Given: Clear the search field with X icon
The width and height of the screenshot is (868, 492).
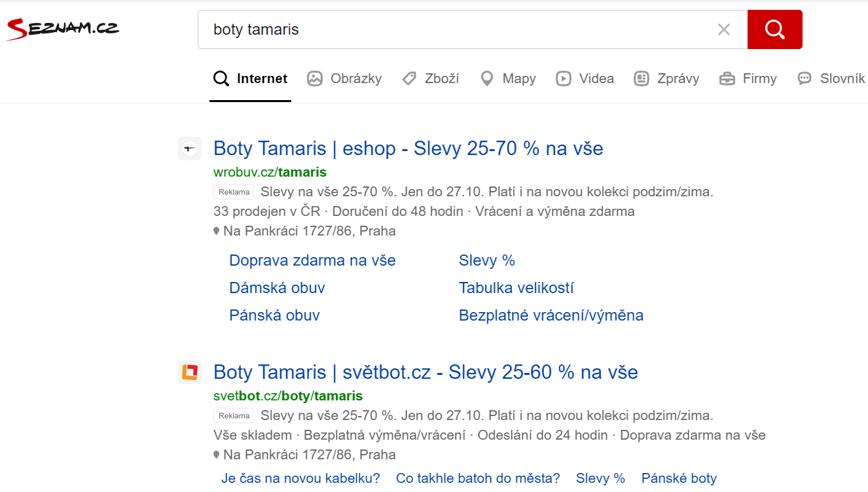Looking at the screenshot, I should 723,29.
